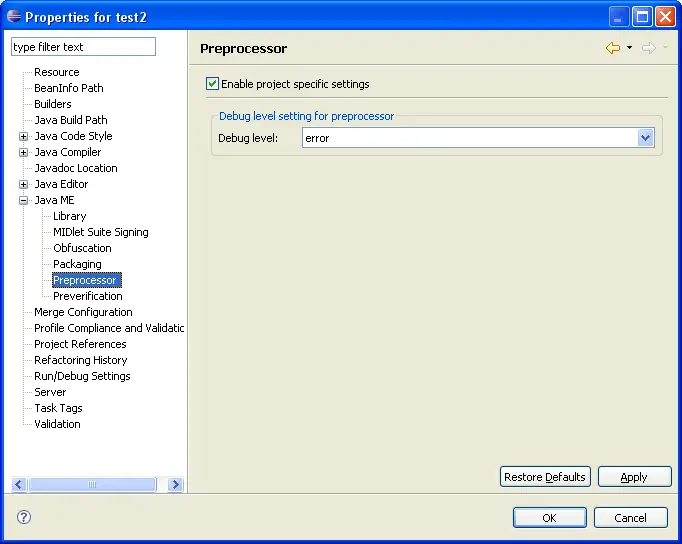Viewport: 682px width, 544px height.
Task: Open MIDlet Suite Signing settings page
Action: click(100, 232)
